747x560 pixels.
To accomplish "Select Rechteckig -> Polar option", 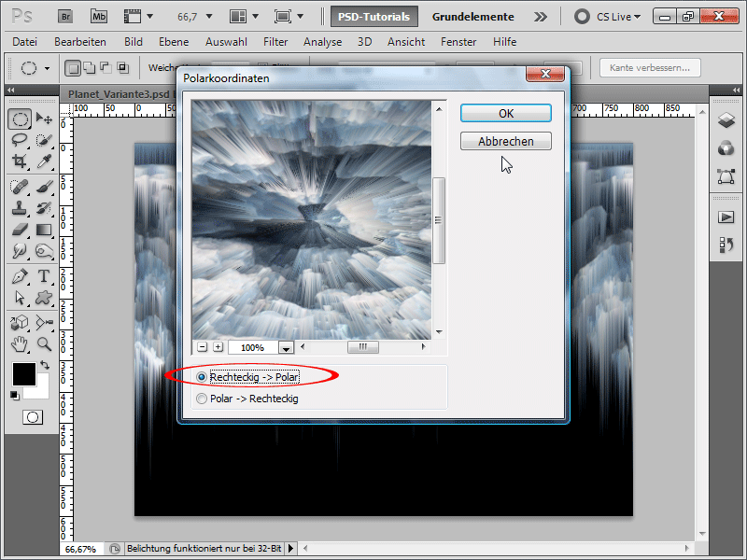I will click(x=247, y=377).
